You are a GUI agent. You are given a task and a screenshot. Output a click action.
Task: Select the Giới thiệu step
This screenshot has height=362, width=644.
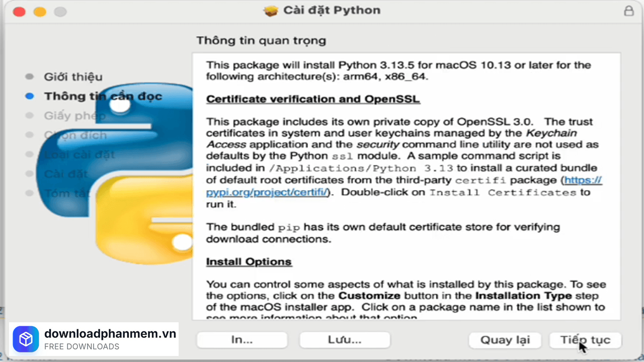click(73, 77)
